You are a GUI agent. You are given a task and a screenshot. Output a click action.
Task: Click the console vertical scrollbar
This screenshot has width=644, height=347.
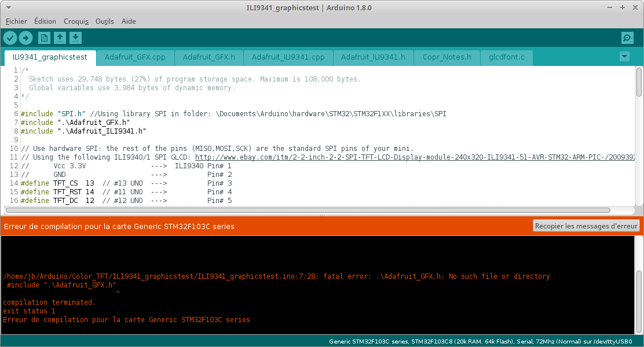pyautogui.click(x=639, y=302)
